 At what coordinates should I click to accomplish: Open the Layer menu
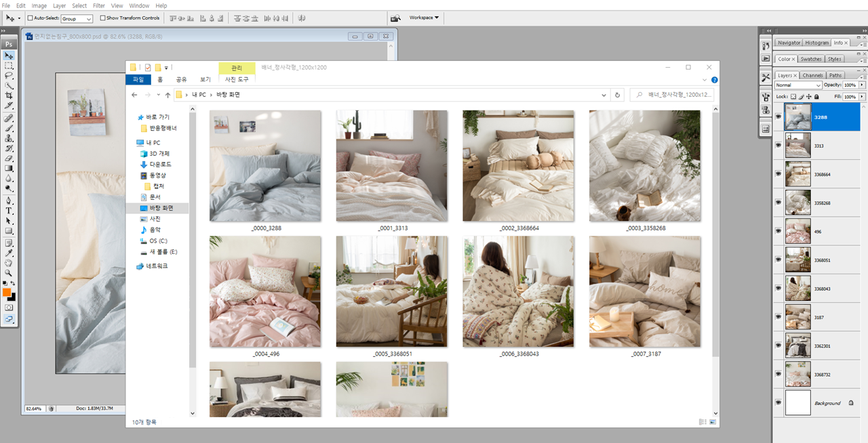59,5
